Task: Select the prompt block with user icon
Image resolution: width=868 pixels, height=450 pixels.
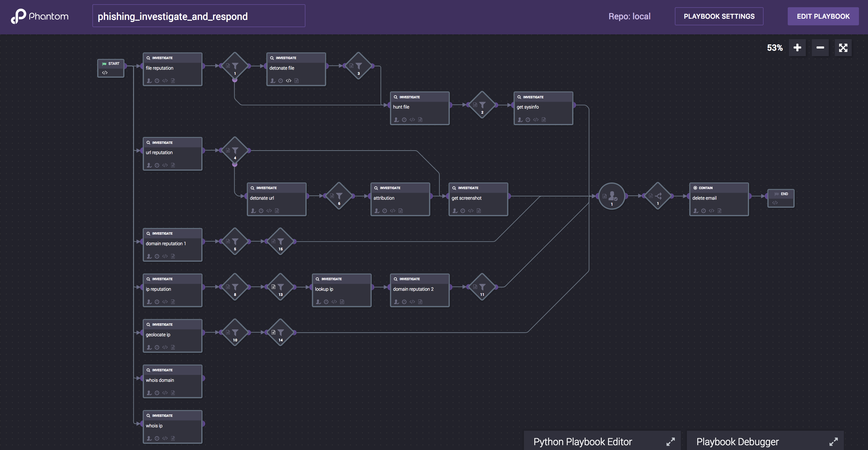Action: 611,196
